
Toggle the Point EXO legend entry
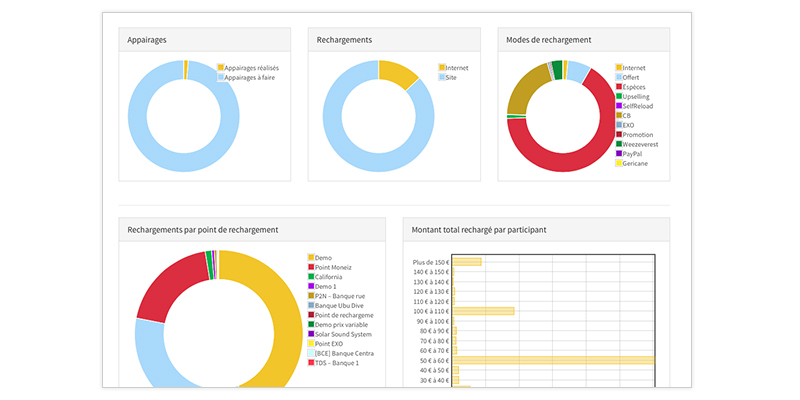pyautogui.click(x=326, y=344)
